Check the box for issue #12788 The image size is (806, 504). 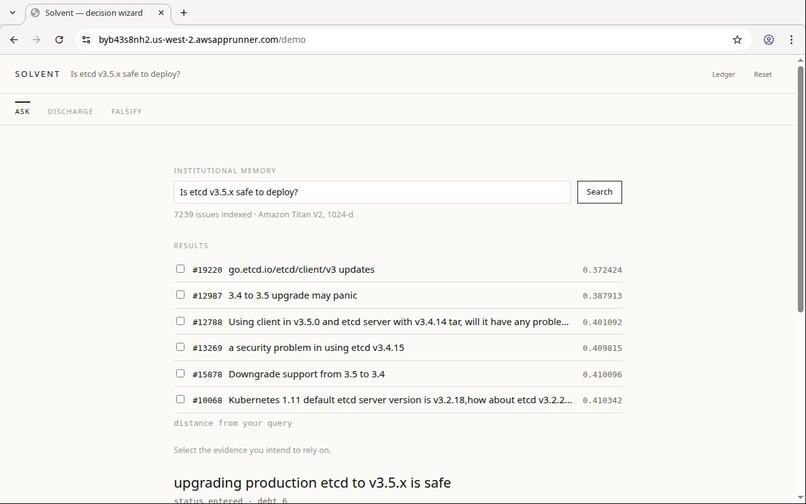pos(180,321)
